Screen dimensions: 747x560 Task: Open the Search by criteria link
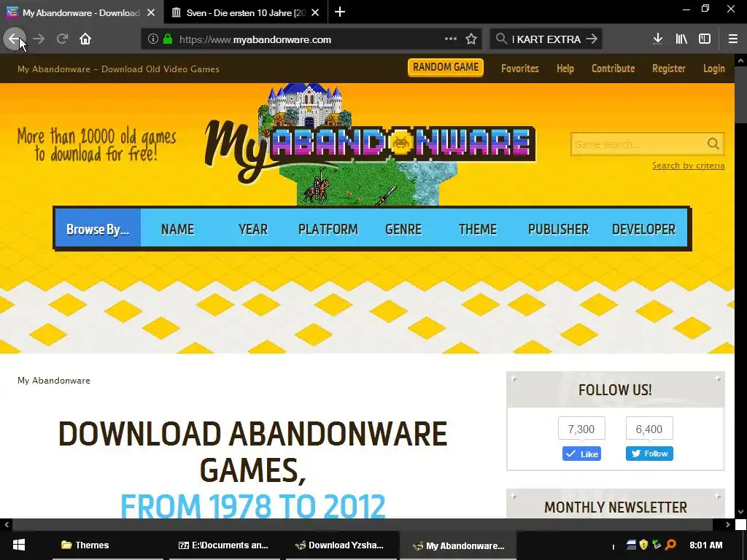click(689, 166)
